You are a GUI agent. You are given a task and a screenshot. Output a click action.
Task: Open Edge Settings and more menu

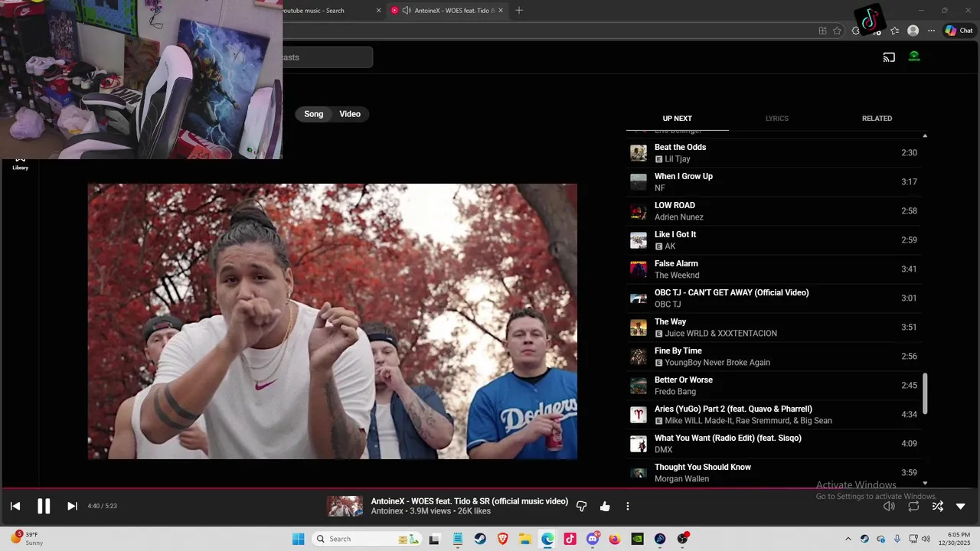[931, 31]
